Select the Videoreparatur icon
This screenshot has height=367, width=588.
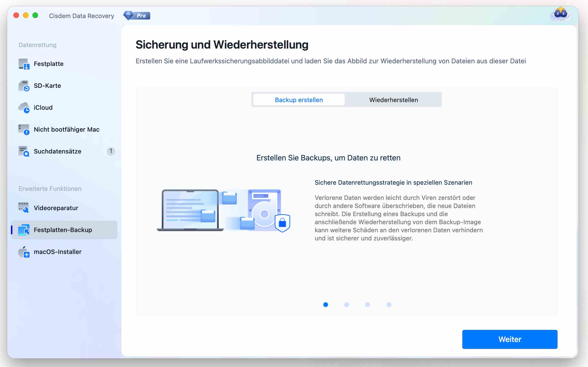point(24,208)
